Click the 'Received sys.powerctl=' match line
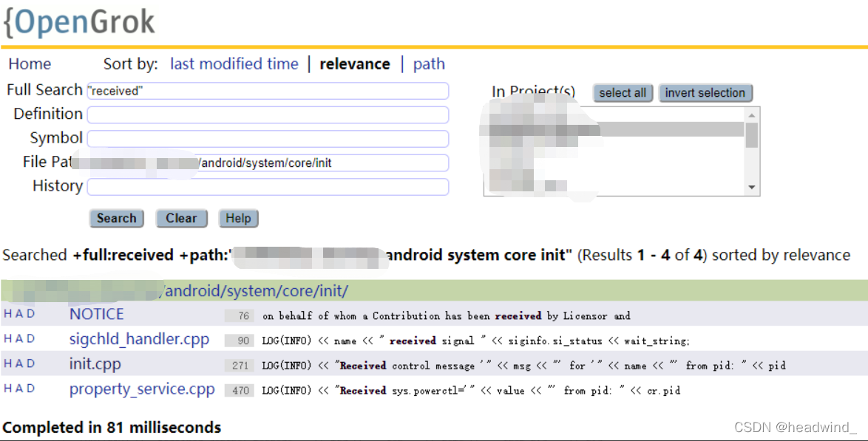The height and width of the screenshot is (441, 868). [x=471, y=391]
